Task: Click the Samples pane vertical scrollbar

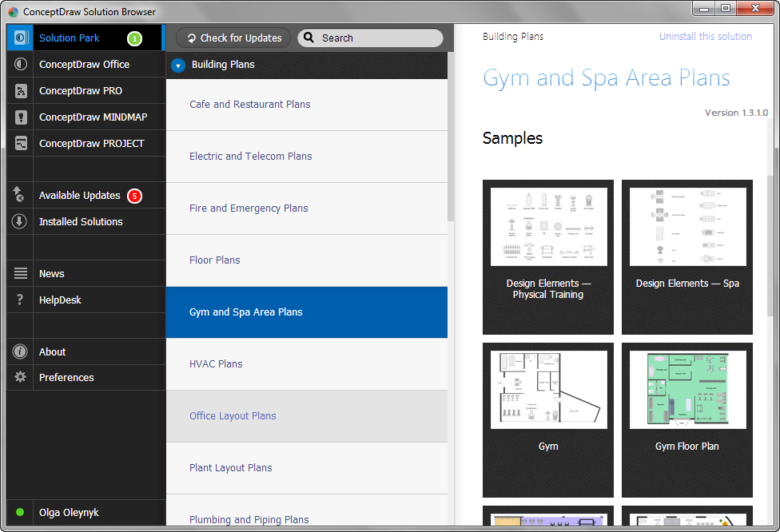Action: pos(770,245)
